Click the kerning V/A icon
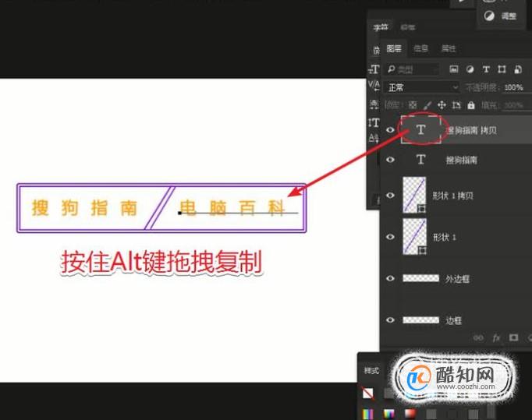This screenshot has width=532, height=420. [374, 86]
